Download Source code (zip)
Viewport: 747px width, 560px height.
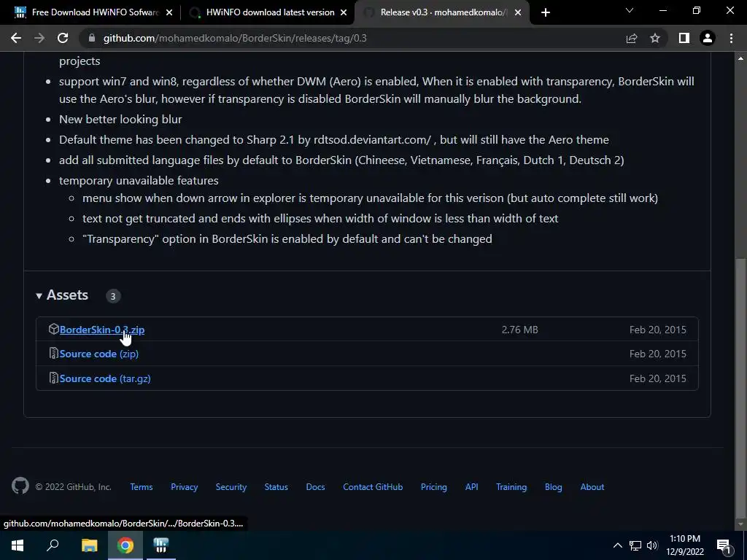coord(98,354)
